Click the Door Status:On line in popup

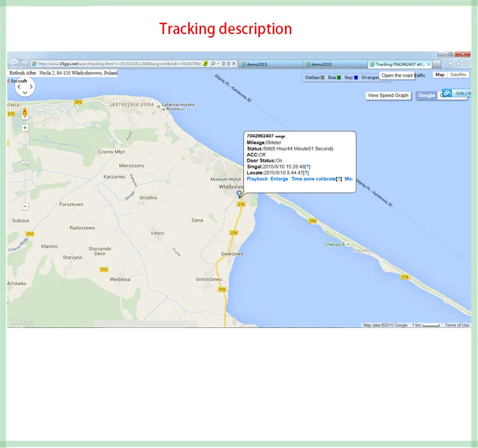[x=265, y=161]
